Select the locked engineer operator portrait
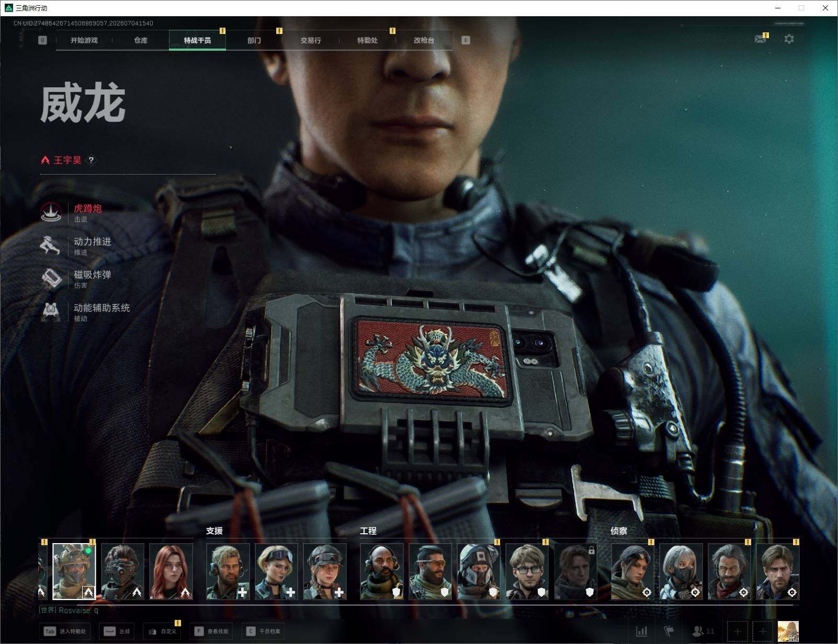Screen dimensions: 838x644 [x=575, y=571]
